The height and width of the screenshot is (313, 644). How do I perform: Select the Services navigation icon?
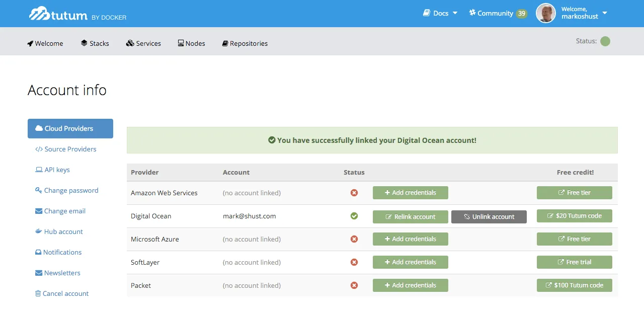pyautogui.click(x=130, y=43)
